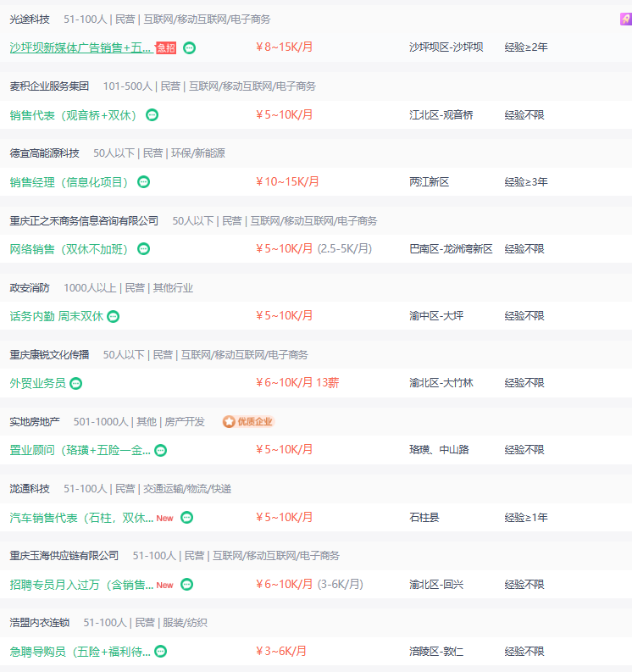Open company 重庆正之禾商务信息咨询有限公司
This screenshot has width=632, height=672.
click(84, 220)
